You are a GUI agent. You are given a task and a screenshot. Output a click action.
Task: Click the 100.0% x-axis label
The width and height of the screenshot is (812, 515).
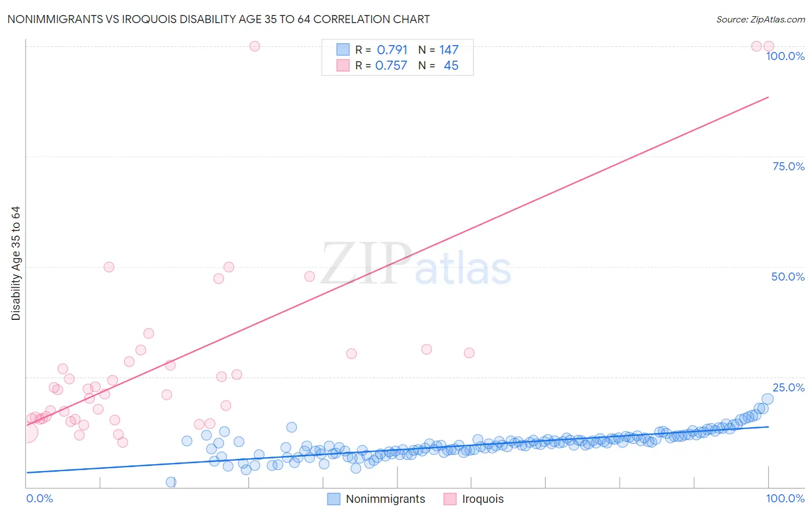tap(785, 498)
